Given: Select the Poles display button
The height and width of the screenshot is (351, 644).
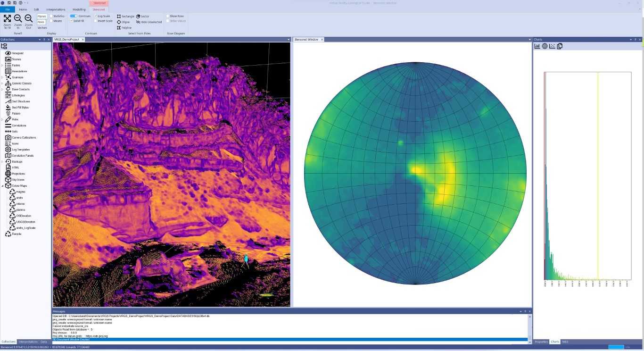Looking at the screenshot, I should [x=42, y=21].
